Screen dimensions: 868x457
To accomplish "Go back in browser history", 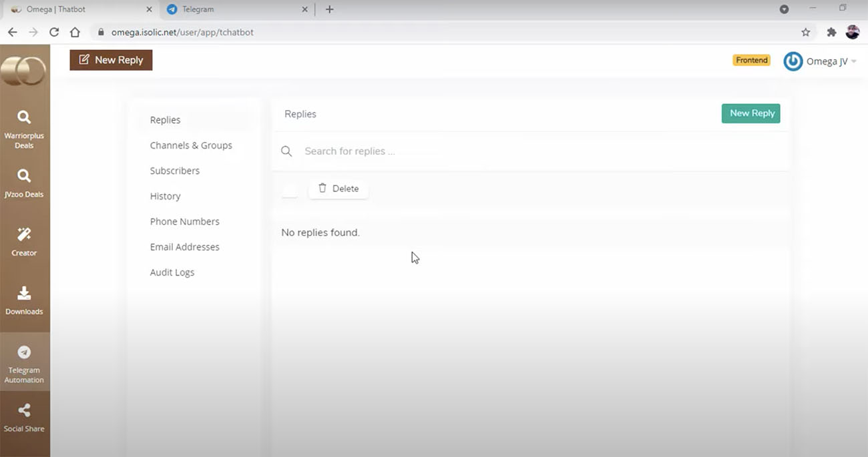I will tap(13, 32).
